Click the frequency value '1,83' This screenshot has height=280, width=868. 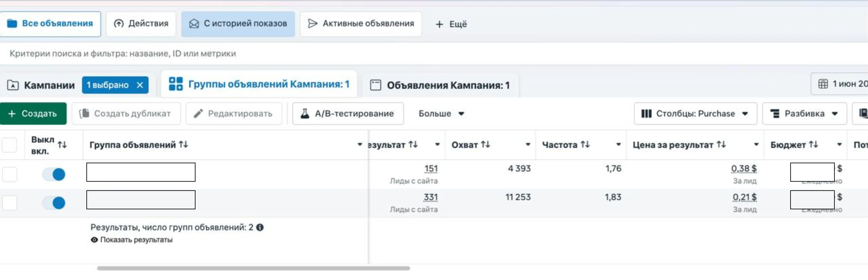[613, 197]
